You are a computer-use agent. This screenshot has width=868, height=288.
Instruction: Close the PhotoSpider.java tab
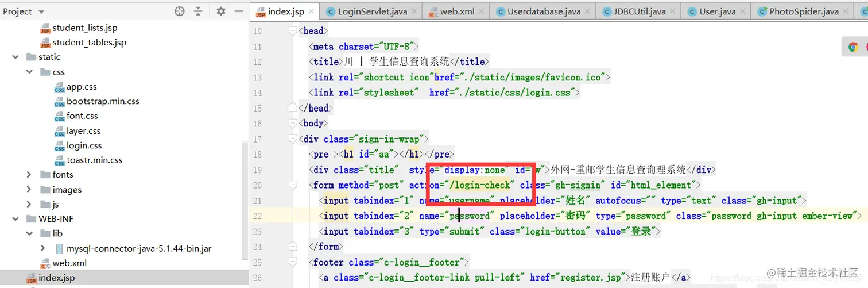click(x=847, y=11)
